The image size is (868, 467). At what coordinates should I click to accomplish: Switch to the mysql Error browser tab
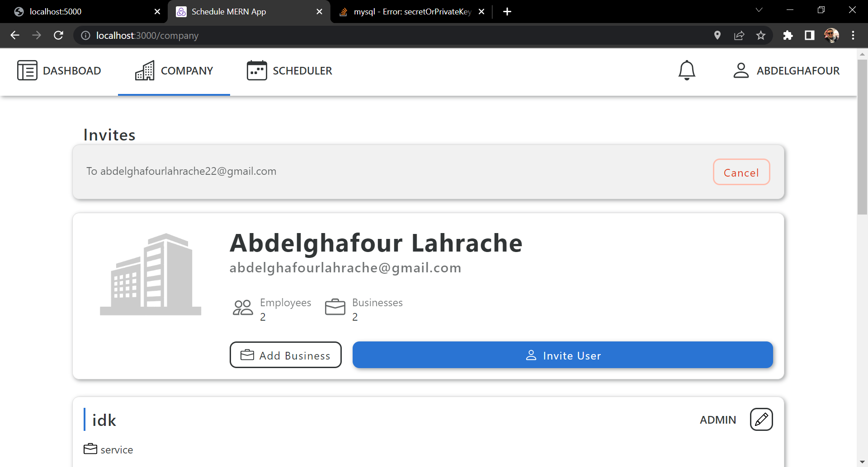click(x=411, y=12)
